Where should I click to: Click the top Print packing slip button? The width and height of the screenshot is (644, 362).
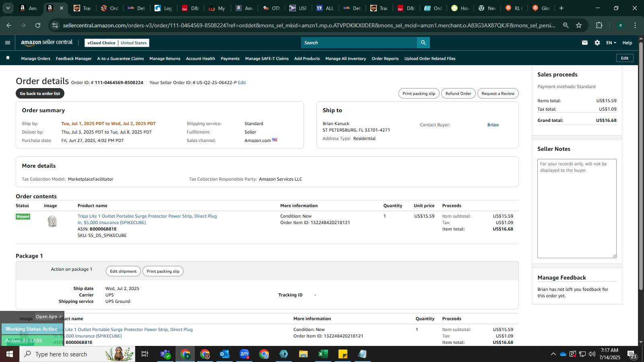click(x=419, y=93)
